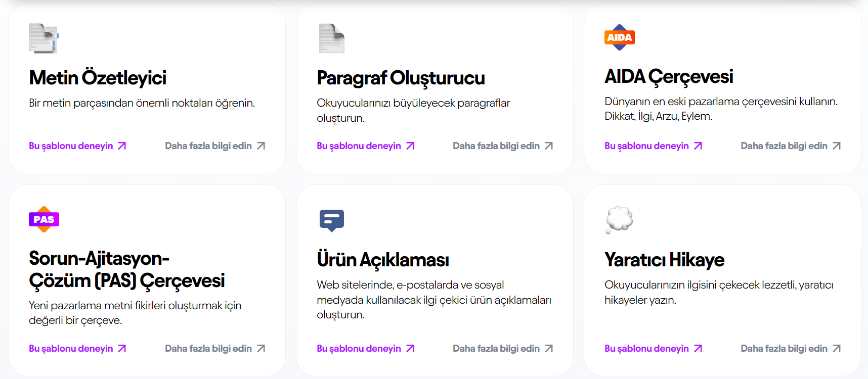Viewport: 868px width, 379px height.
Task: Click the text starting 'Yeni pazarlama metni fikirleri oluşturmak'
Action: pyautogui.click(x=135, y=313)
